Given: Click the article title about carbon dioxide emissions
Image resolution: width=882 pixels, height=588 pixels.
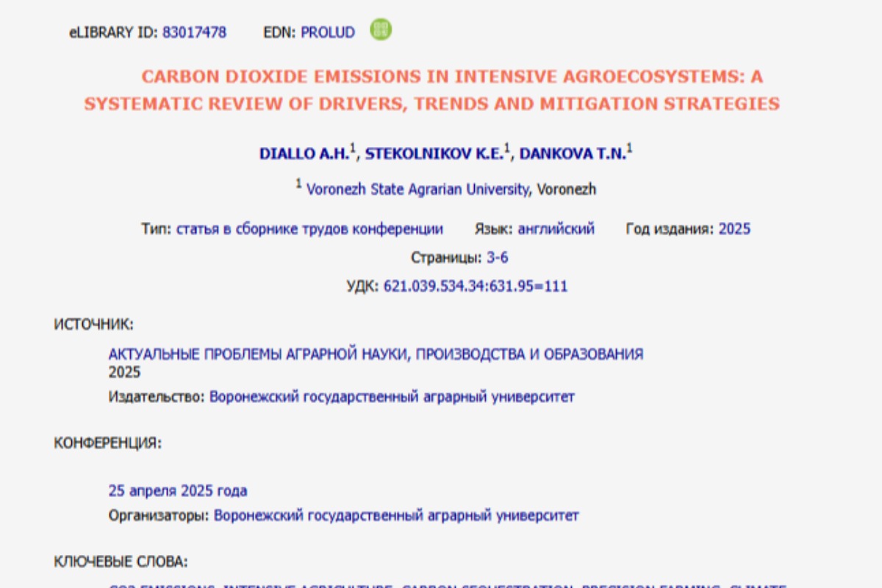Looking at the screenshot, I should point(432,90).
